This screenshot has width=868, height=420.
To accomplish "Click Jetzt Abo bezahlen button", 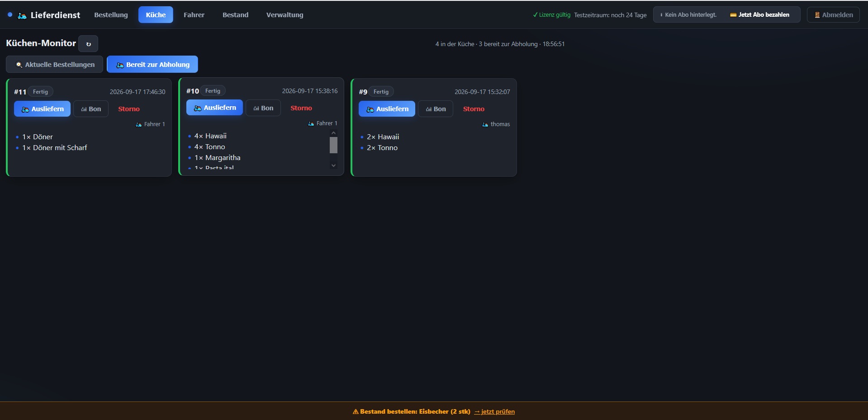I will click(760, 15).
